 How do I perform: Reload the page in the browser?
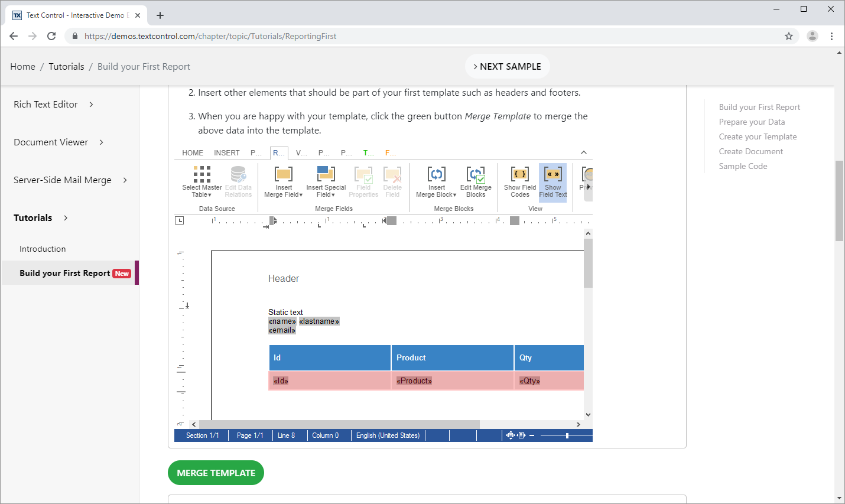point(51,36)
